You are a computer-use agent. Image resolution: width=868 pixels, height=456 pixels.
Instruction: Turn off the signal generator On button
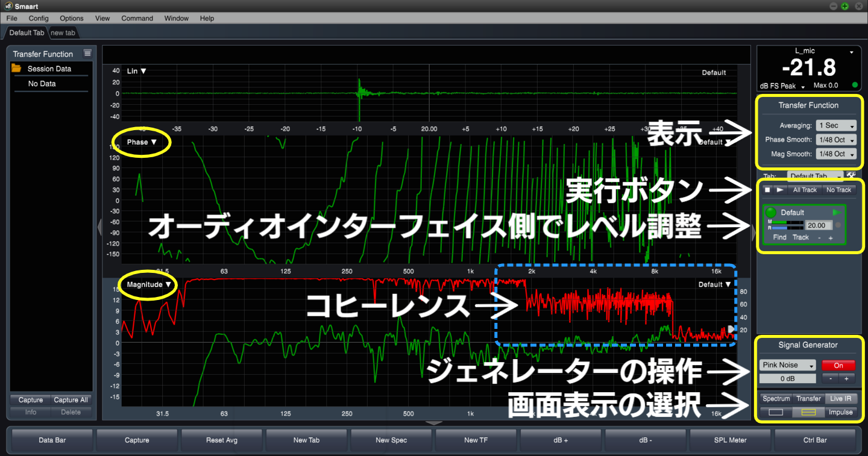point(838,365)
